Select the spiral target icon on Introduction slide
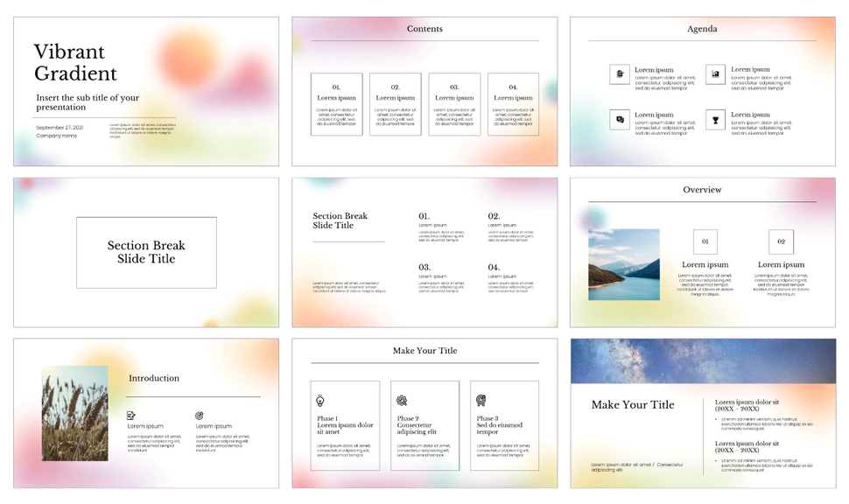Viewport: 849px width, 504px height. point(200,415)
